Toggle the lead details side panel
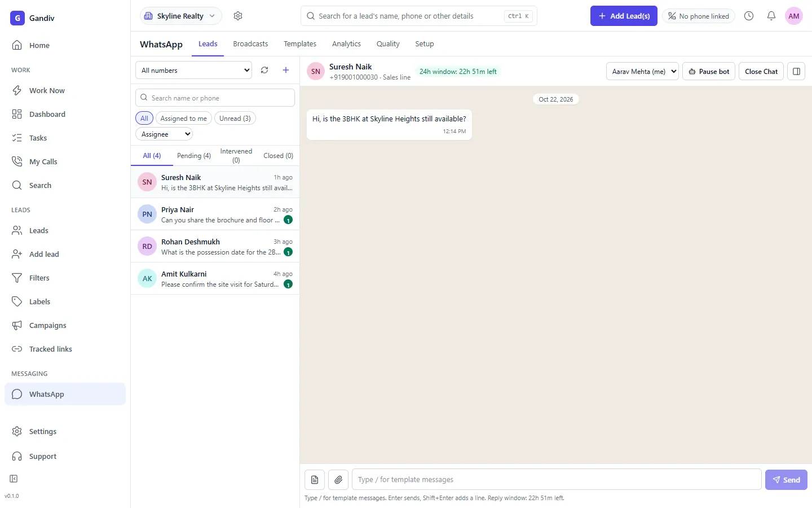This screenshot has height=508, width=812. [796, 71]
